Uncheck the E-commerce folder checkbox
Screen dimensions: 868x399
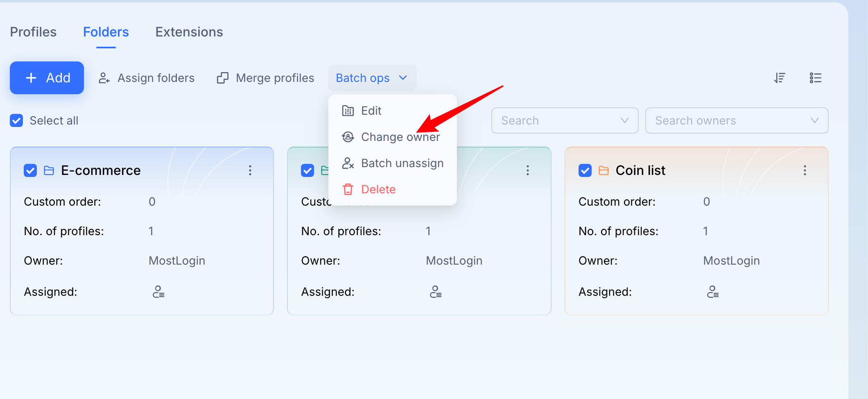[30, 170]
